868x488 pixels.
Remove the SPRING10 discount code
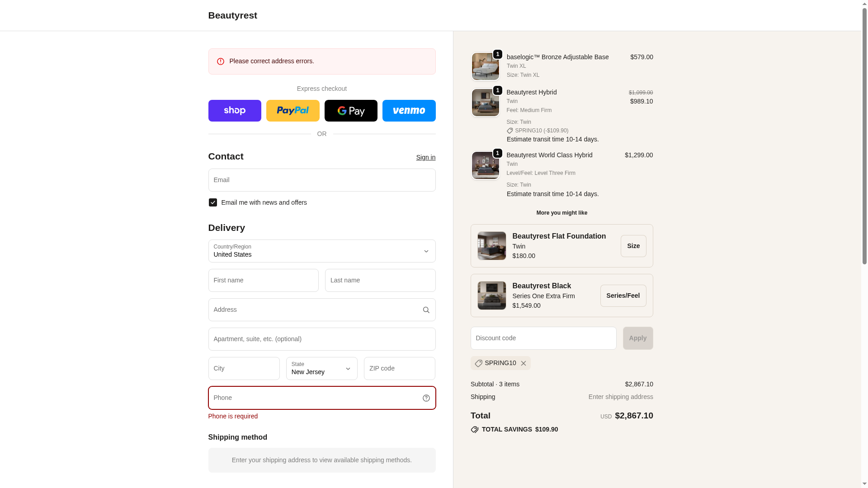point(524,363)
